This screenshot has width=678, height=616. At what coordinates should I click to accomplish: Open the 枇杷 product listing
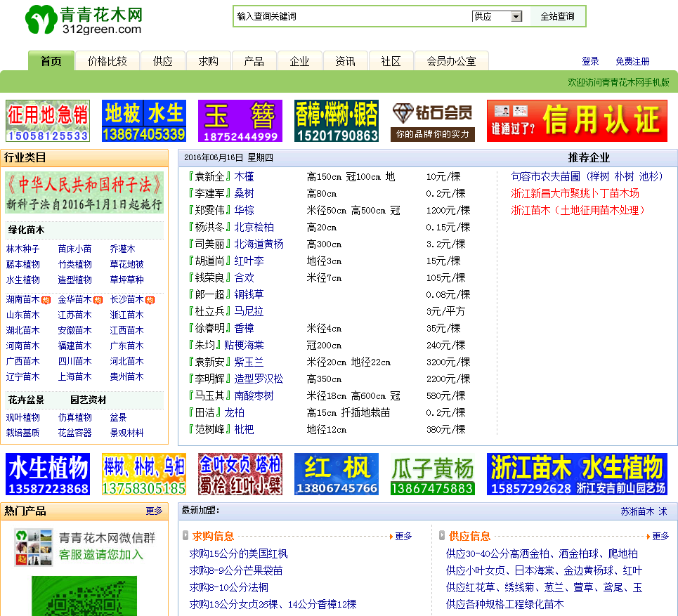coord(245,429)
